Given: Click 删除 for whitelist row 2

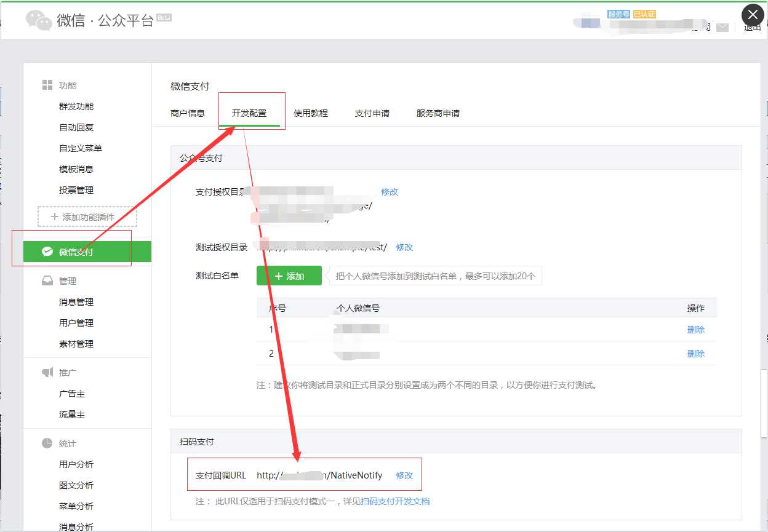Looking at the screenshot, I should click(696, 354).
